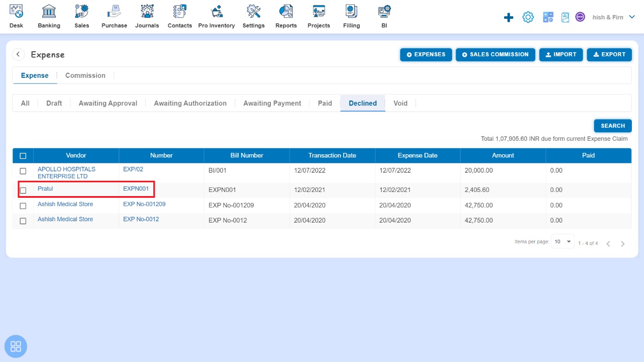Viewport: 644px width, 362px height.
Task: Select the Awaiting Payment tab
Action: 272,103
